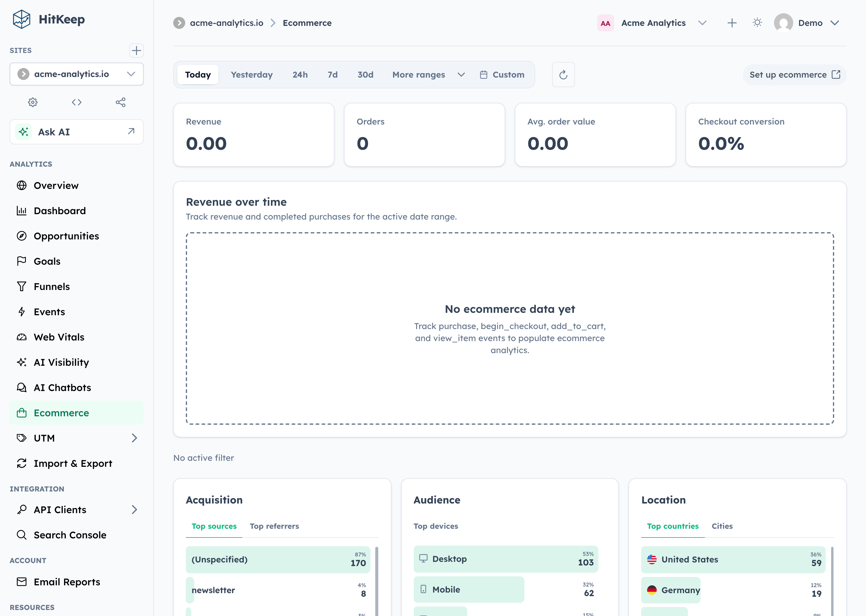866x616 pixels.
Task: Click the API Clients key icon
Action: click(22, 510)
